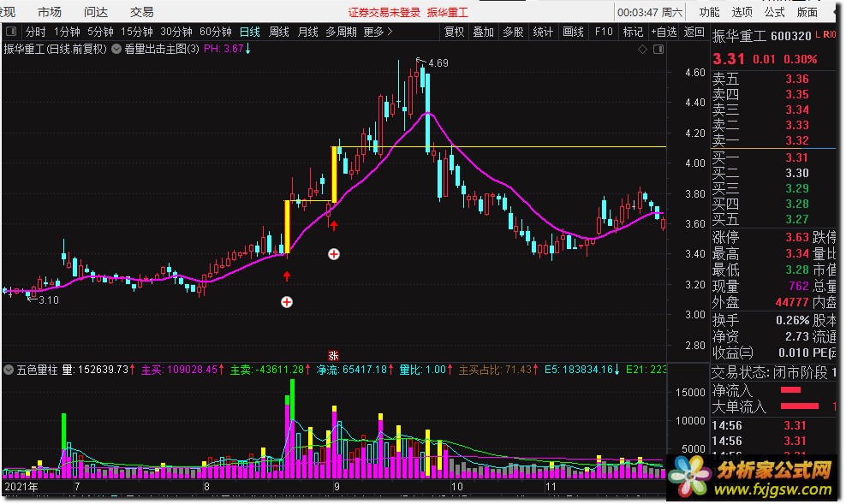The image size is (846, 504).
Task: Click the 3.10 low price label
Action: (49, 300)
